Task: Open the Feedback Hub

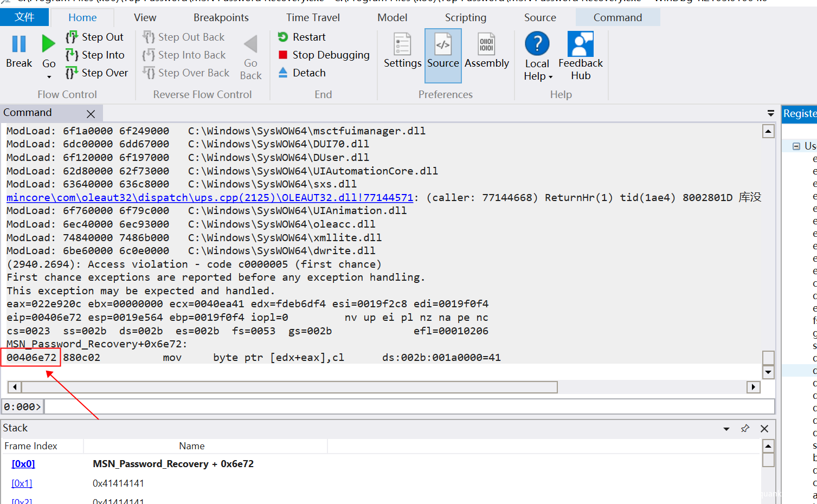Action: click(x=580, y=55)
